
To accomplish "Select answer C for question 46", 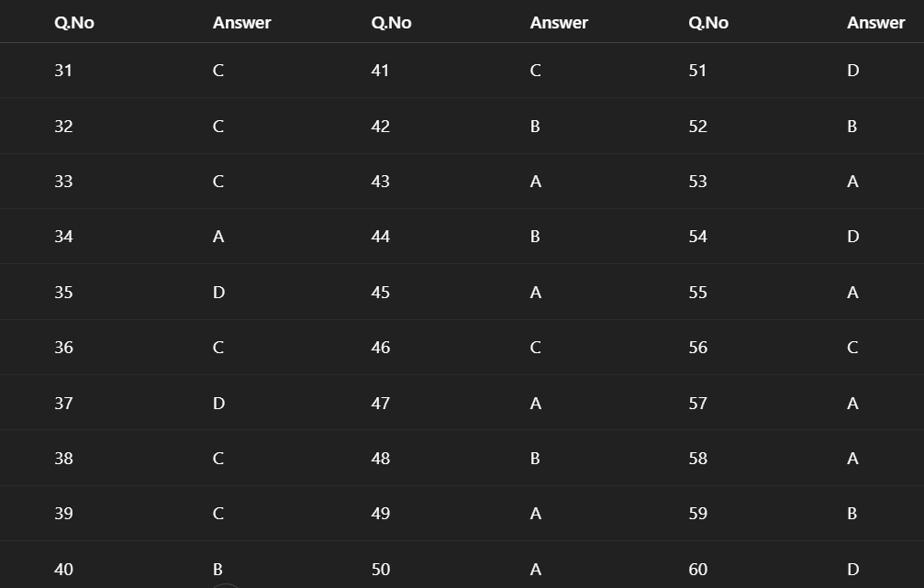I will click(535, 348).
